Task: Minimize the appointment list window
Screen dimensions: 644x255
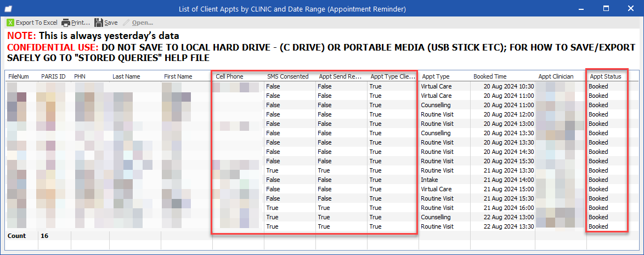Action: pyautogui.click(x=580, y=8)
